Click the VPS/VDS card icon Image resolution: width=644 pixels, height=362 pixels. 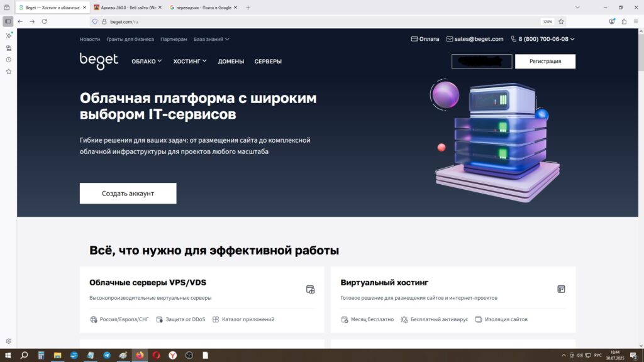pos(311,289)
